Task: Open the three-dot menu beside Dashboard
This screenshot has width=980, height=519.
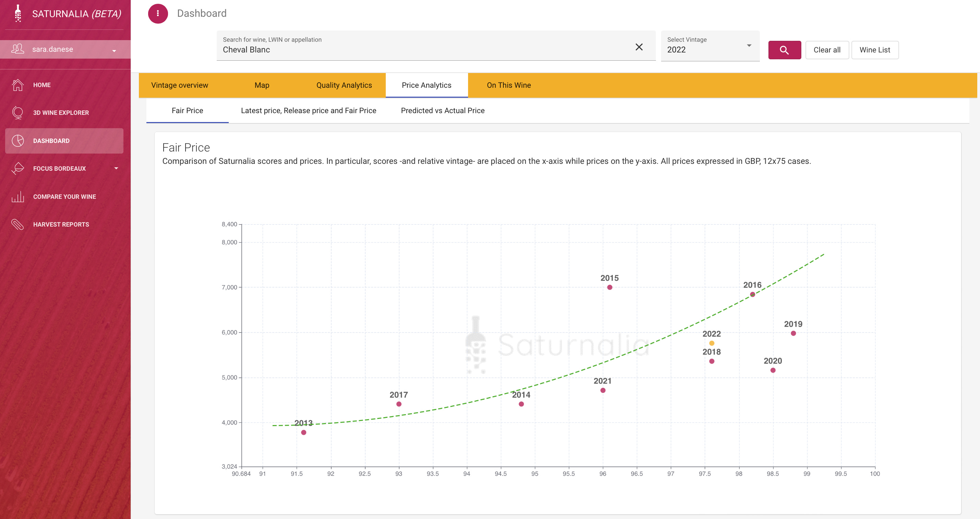Action: 158,13
